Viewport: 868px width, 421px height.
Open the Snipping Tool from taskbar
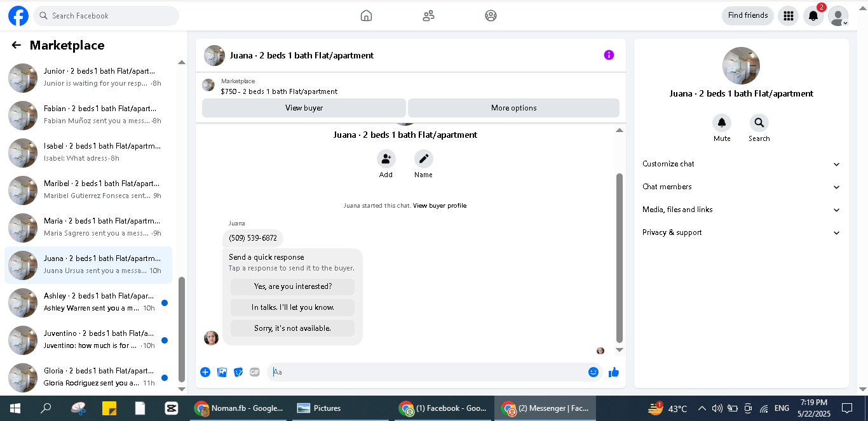(x=78, y=408)
